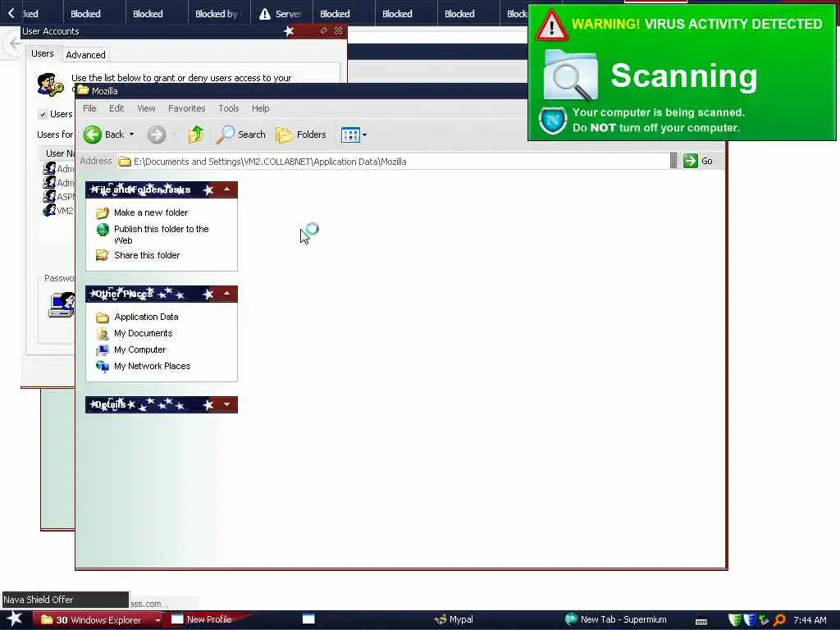
Task: Open the Views dropdown arrow
Action: (x=365, y=135)
